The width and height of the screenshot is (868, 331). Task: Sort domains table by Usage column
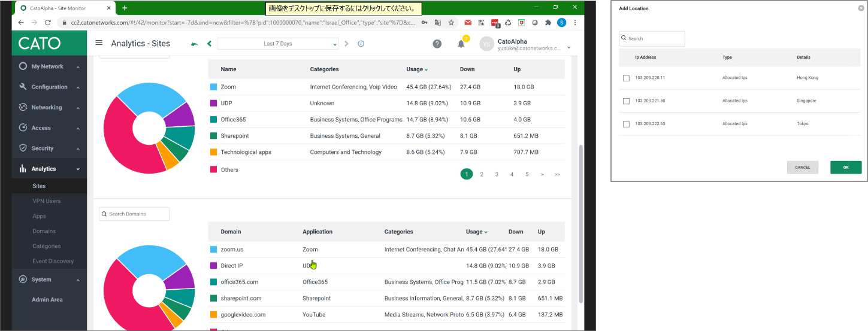pyautogui.click(x=477, y=232)
